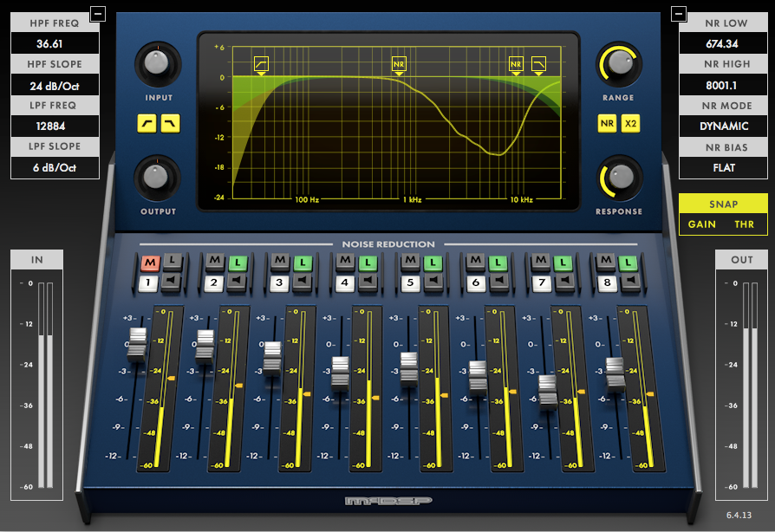This screenshot has width=775, height=532.
Task: Select the HPF slope icon below the INPUT knob
Action: [146, 124]
